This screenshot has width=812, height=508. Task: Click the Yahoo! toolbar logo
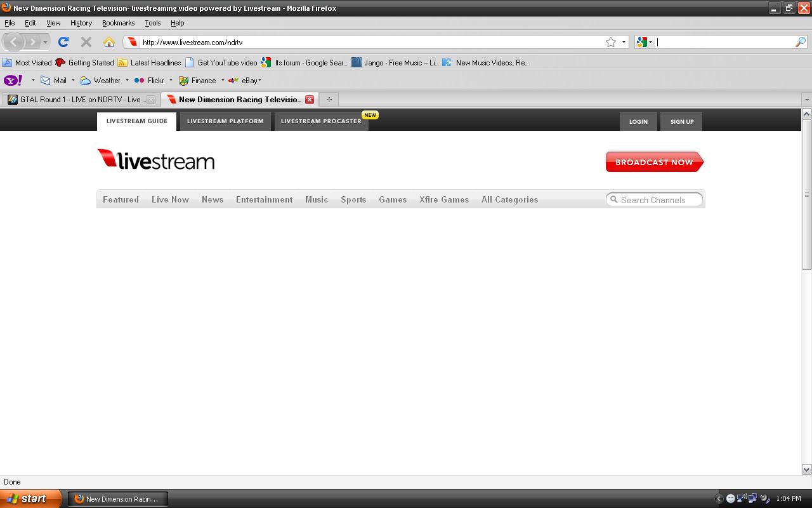click(x=13, y=81)
